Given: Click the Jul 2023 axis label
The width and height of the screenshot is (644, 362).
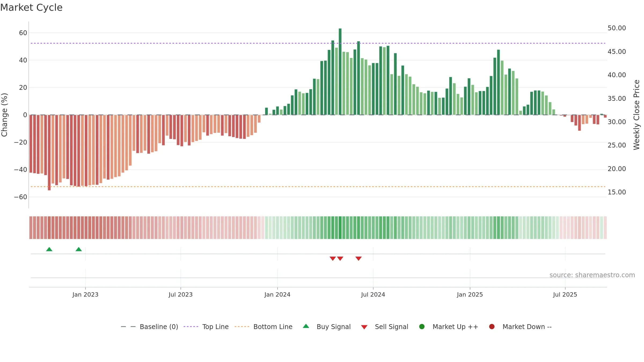Looking at the screenshot, I should pos(181,294).
